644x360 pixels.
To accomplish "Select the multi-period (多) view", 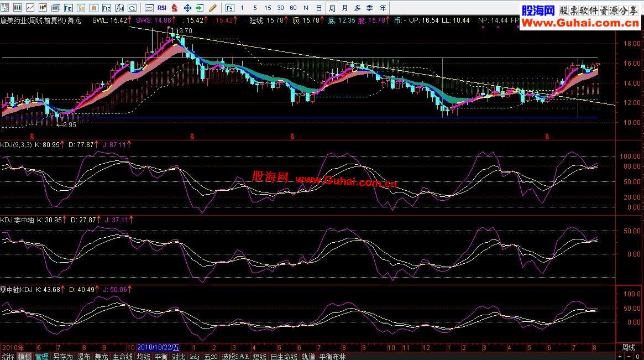I will pyautogui.click(x=357, y=8).
